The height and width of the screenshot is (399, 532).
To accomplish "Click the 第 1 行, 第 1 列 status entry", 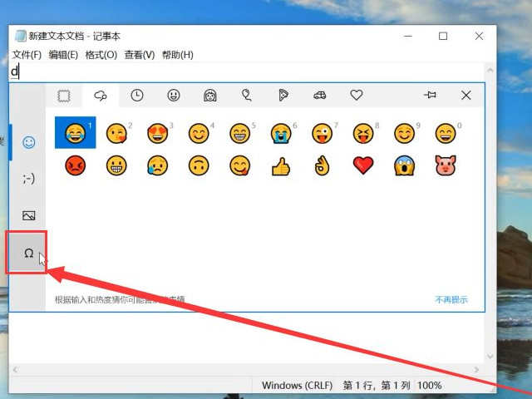I will pyautogui.click(x=377, y=386).
